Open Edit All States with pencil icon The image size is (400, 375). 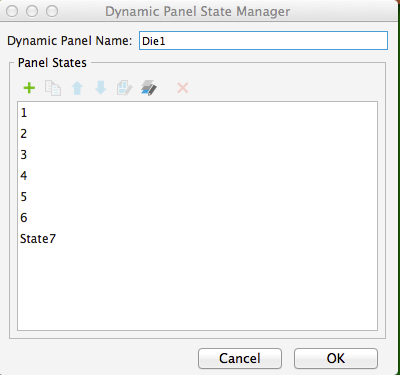click(x=149, y=88)
